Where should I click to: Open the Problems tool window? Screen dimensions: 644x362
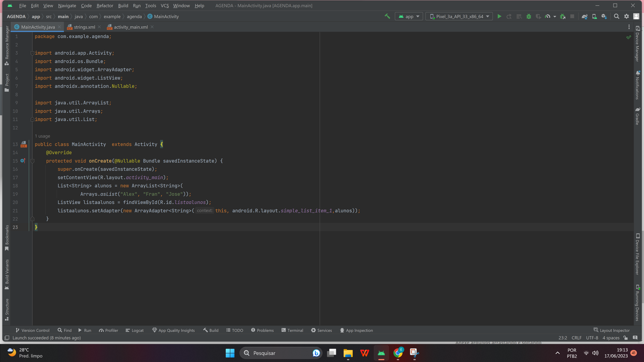click(262, 330)
